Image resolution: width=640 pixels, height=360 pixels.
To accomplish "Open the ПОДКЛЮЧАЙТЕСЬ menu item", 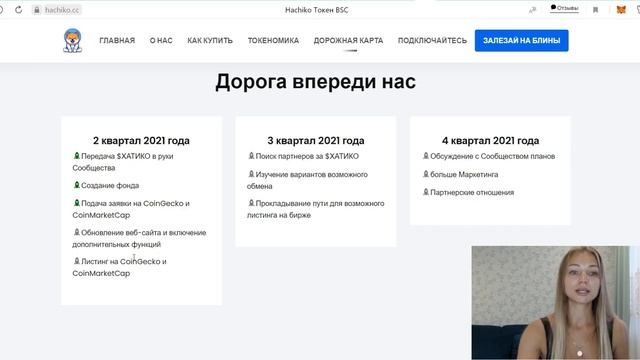I will click(432, 40).
